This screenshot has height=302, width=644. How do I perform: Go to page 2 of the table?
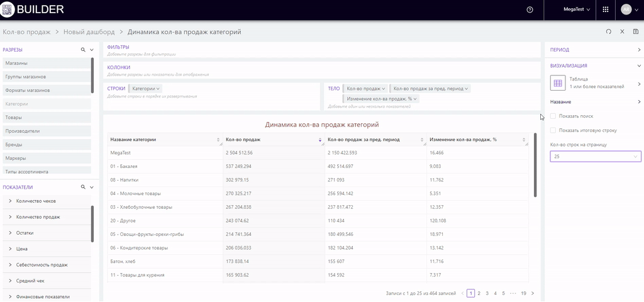[x=479, y=293]
